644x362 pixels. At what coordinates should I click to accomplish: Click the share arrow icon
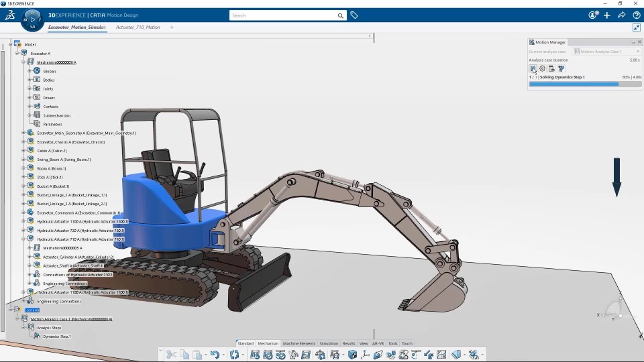tap(621, 15)
